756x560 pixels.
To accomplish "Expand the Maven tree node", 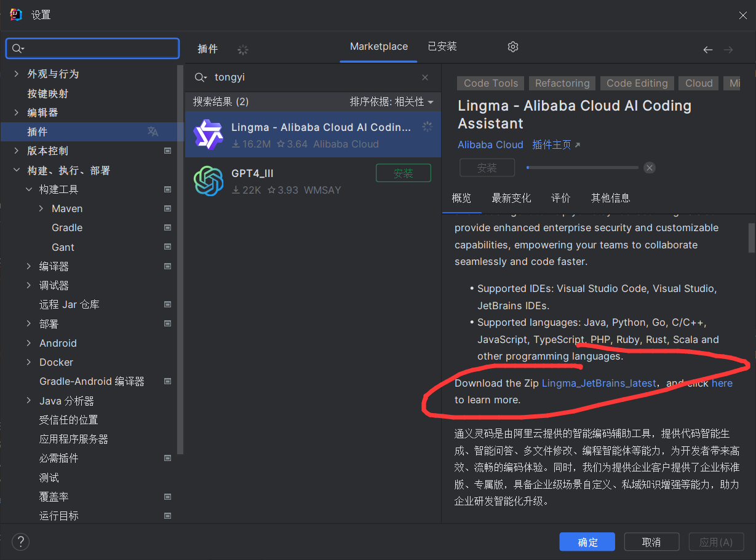I will 41,208.
